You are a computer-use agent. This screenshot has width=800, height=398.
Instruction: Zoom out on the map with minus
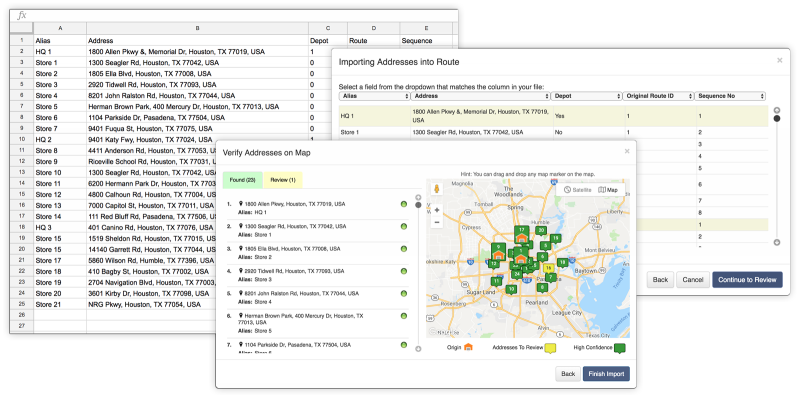[437, 222]
